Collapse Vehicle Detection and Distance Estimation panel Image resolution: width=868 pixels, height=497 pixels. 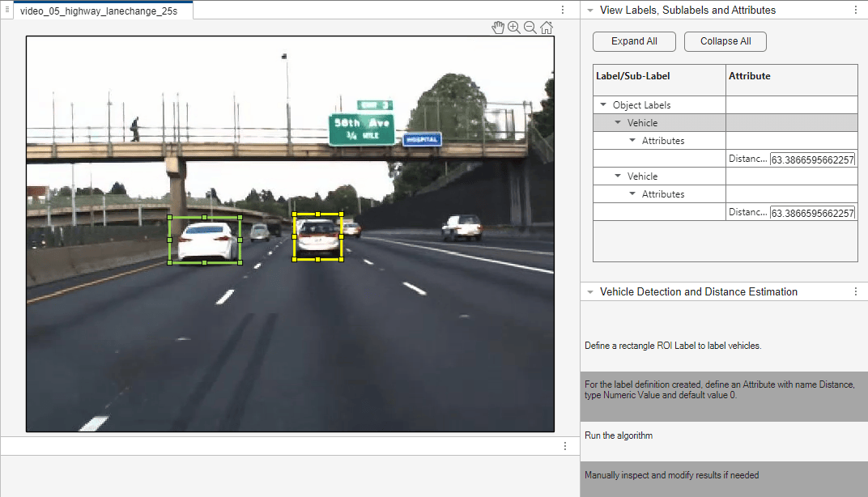590,292
